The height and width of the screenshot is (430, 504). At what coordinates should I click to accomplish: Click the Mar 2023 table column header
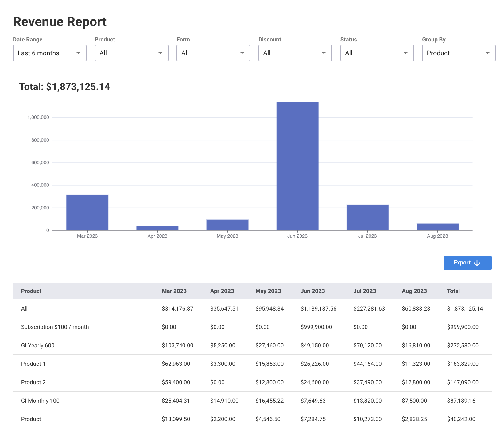(x=174, y=291)
